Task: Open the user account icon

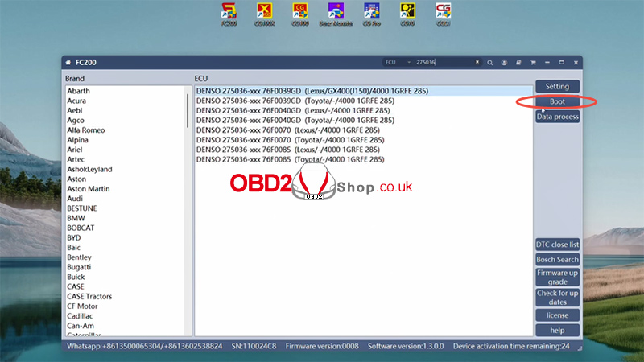Action: pos(504,63)
